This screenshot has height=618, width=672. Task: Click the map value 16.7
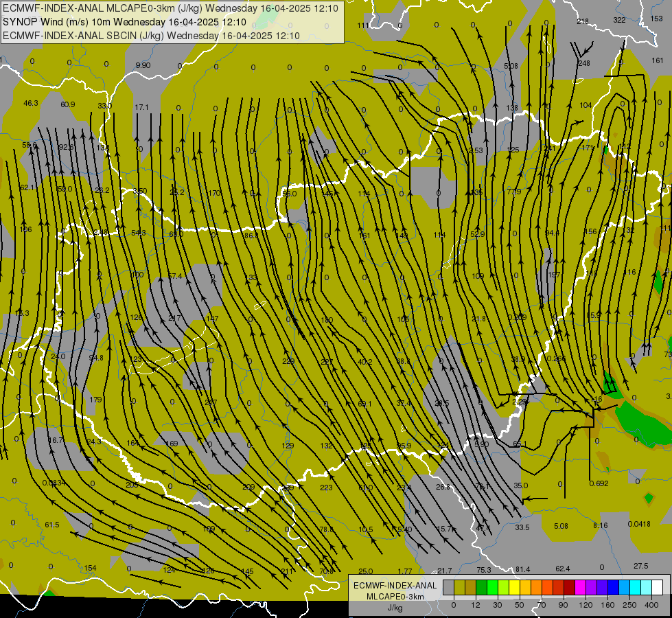(x=56, y=440)
